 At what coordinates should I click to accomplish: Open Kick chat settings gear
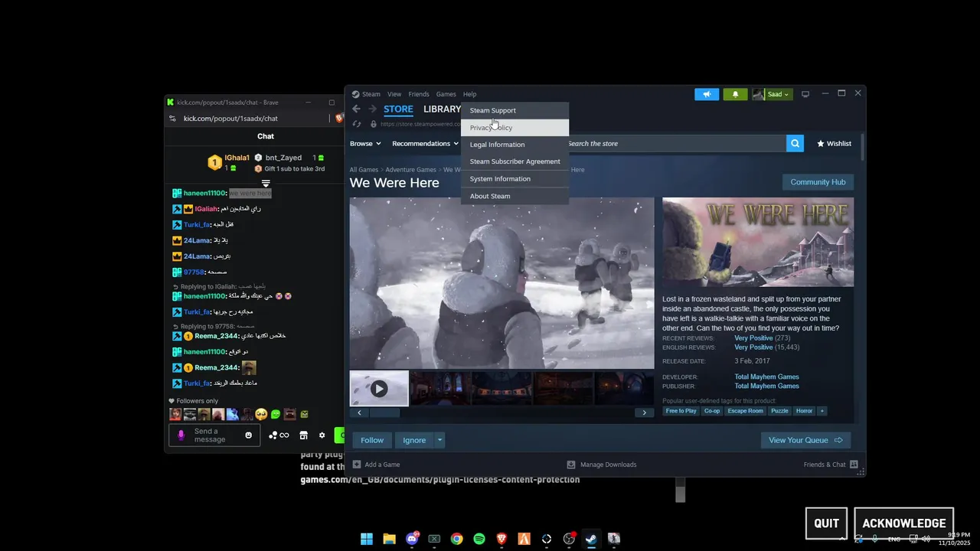[322, 435]
